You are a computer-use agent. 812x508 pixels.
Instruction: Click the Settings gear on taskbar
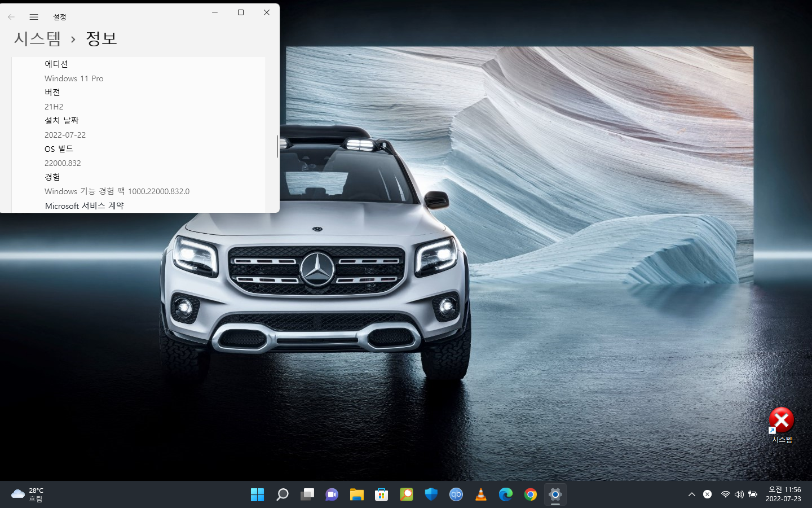(x=555, y=494)
